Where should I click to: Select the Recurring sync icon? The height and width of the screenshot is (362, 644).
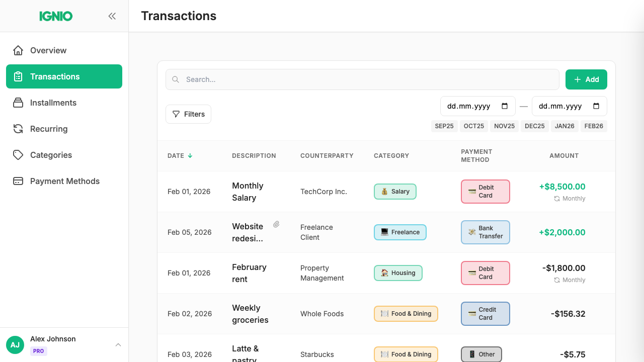(x=18, y=129)
